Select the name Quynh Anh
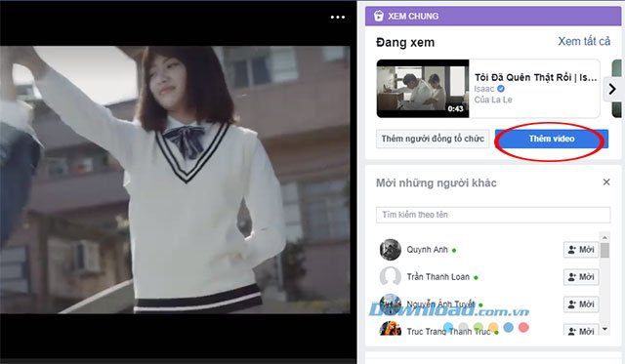 click(427, 250)
